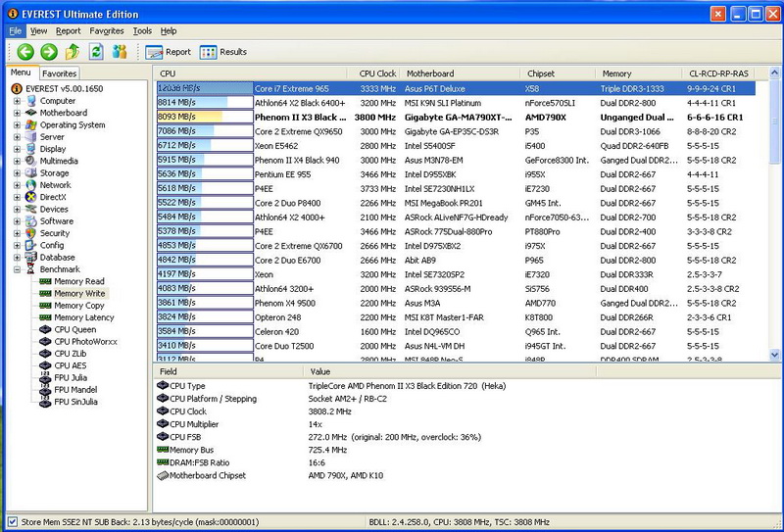Screen dimensions: 784x532
Task: Select the 8093 MB/s yellow result bar
Action: 205,117
